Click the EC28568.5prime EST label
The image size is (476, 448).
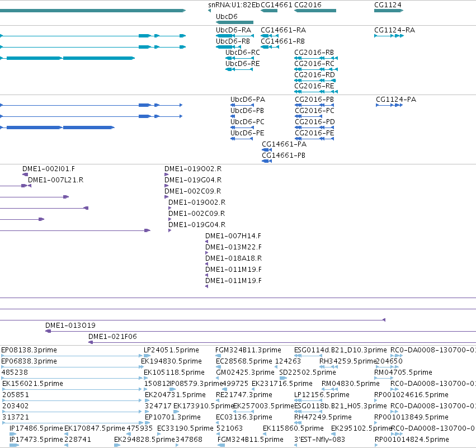click(244, 361)
